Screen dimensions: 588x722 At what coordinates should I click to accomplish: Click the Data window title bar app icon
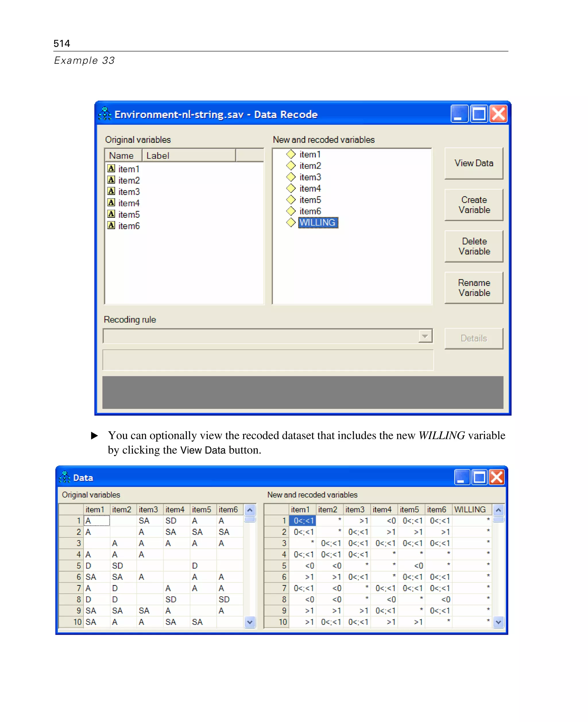click(x=64, y=477)
